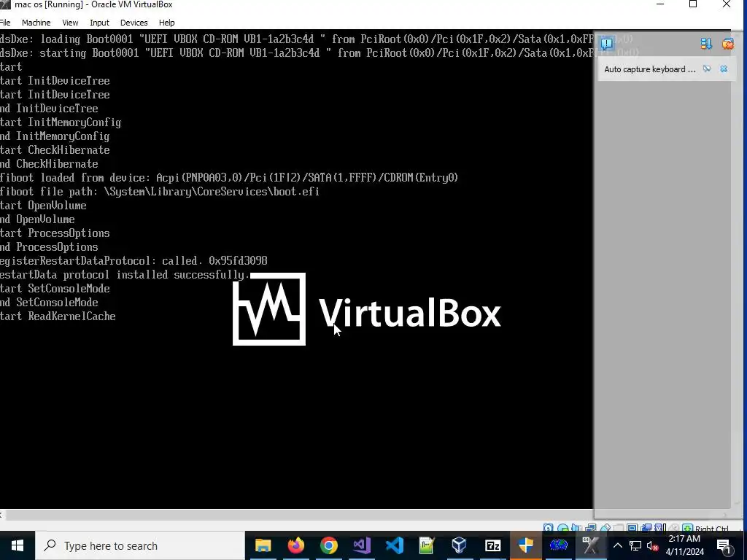Screen dimensions: 747x560
Task: Open VirtualBox Manager cube icon in taskbar
Action: click(x=460, y=545)
